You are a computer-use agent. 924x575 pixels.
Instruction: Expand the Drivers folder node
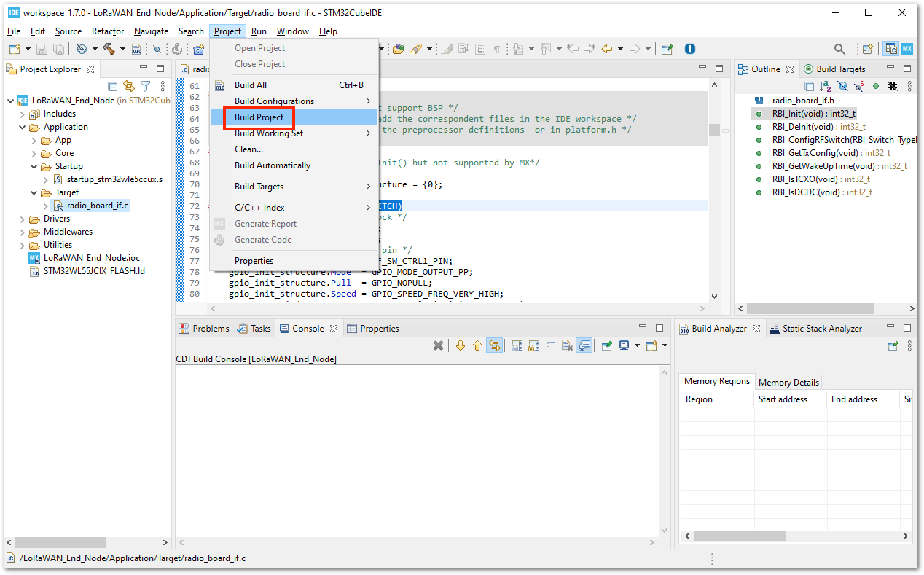coord(22,219)
